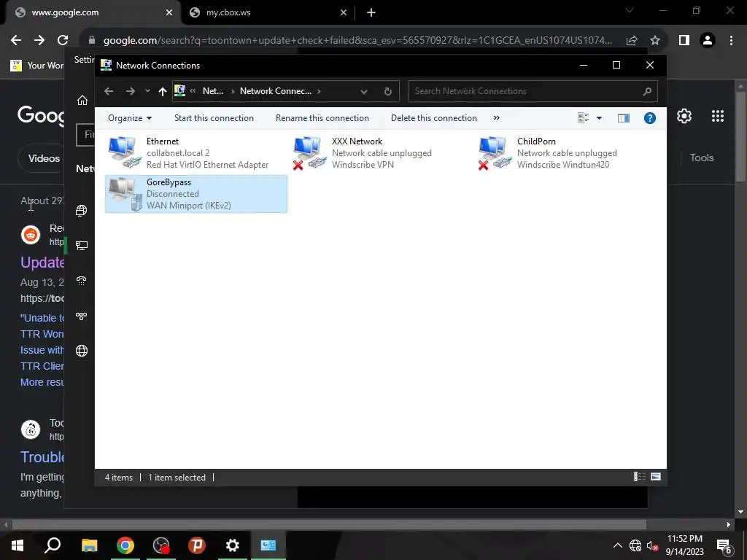This screenshot has width=747, height=560.
Task: Open File Explorer from taskbar
Action: pyautogui.click(x=89, y=545)
